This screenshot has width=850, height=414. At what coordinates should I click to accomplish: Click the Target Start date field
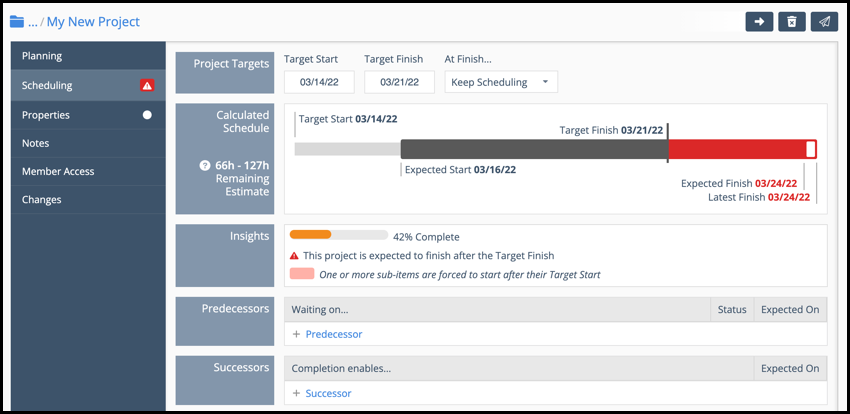coord(319,82)
